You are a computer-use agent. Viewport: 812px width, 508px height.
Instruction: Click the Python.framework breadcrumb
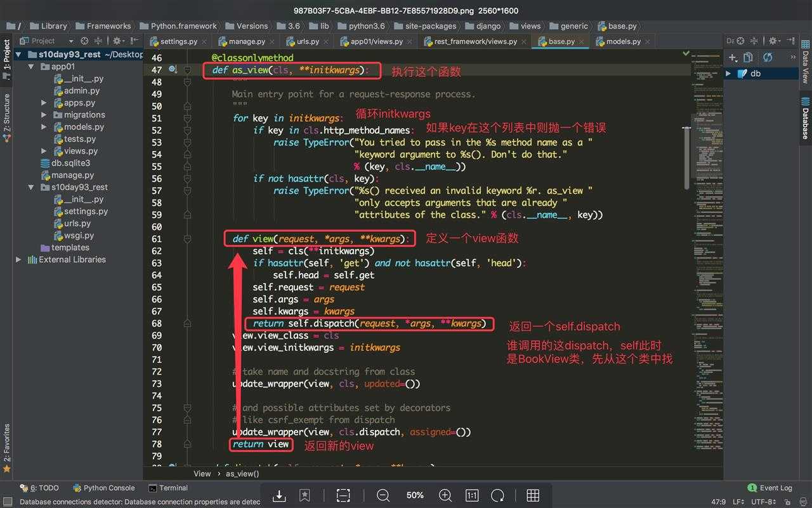pyautogui.click(x=178, y=26)
